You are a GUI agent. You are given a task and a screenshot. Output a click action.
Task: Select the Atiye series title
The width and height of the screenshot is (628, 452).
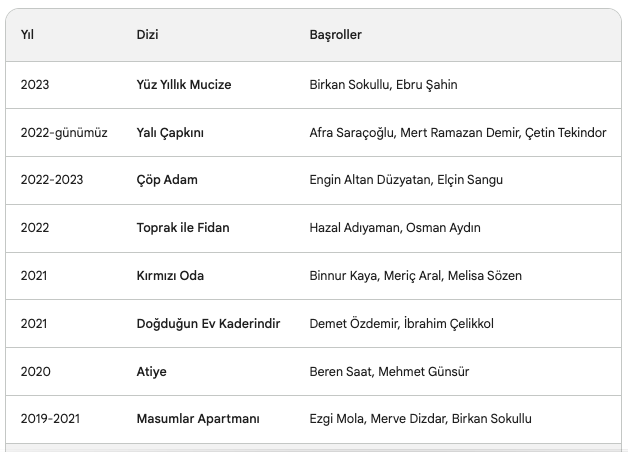151,372
